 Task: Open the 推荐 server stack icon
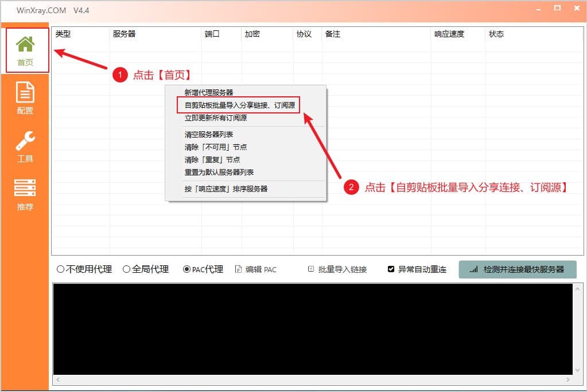(x=25, y=188)
